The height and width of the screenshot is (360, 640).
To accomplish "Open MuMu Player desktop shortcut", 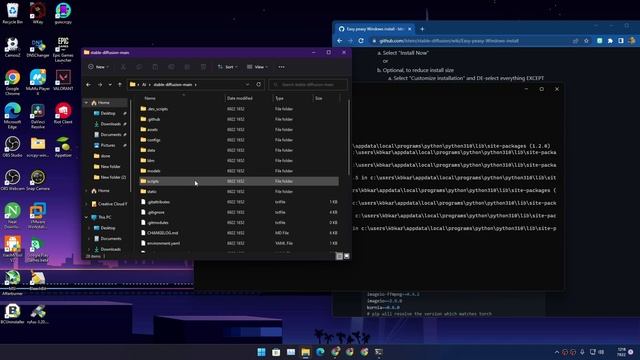I will 38,82.
